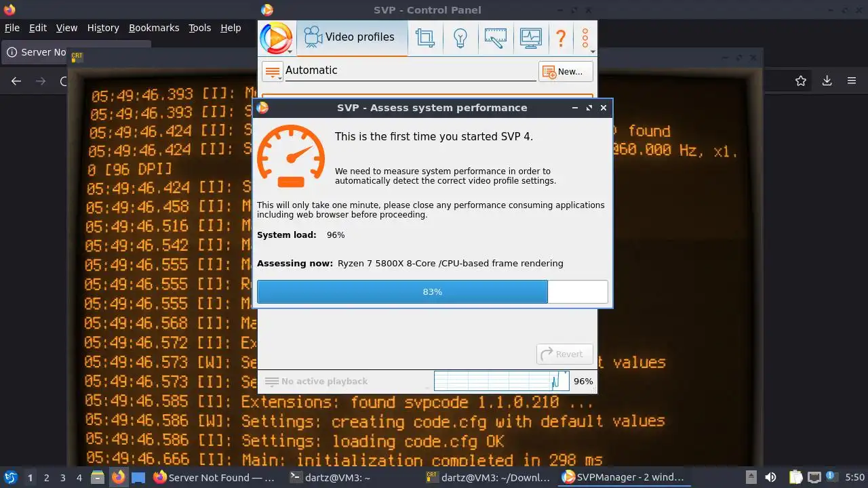Click the SVP Control Panel title bar icon
The image size is (868, 488).
click(x=267, y=9)
